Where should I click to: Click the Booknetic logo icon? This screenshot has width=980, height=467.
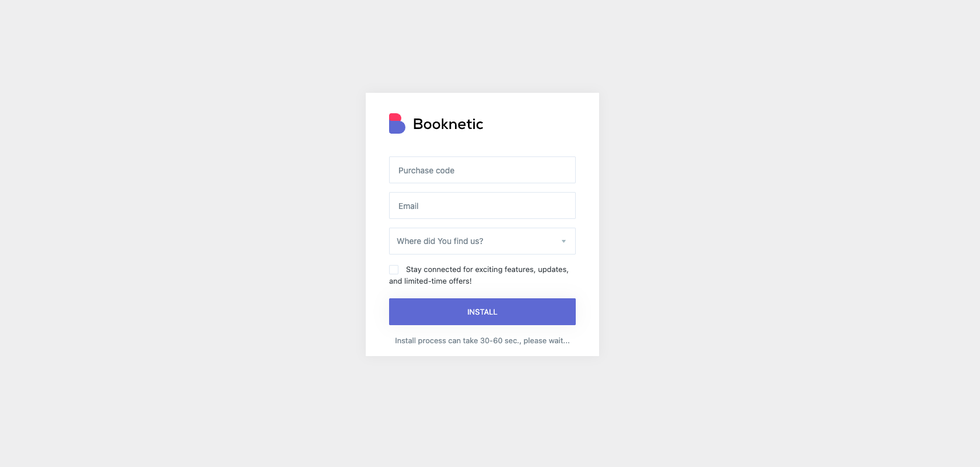pos(397,124)
